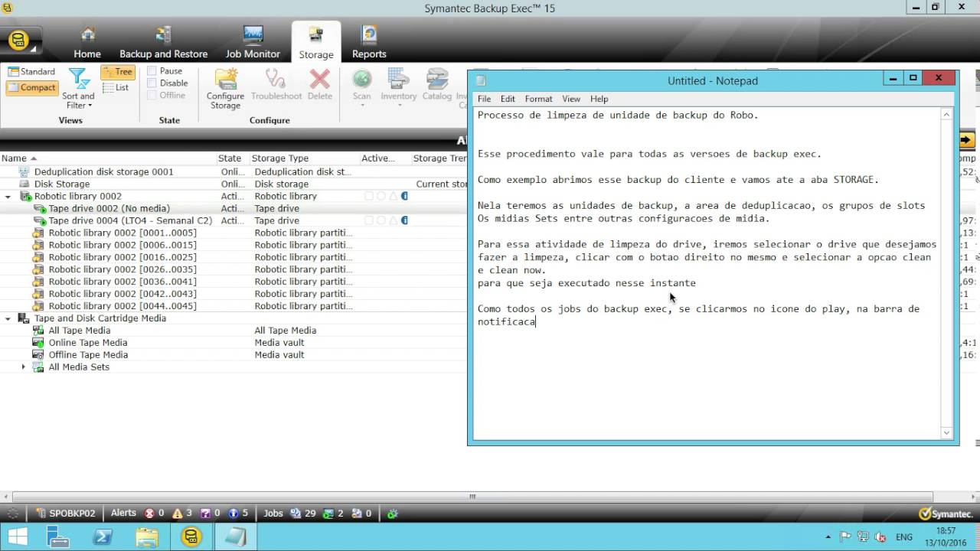This screenshot has height=551, width=980.
Task: Select List view mode
Action: pos(116,87)
